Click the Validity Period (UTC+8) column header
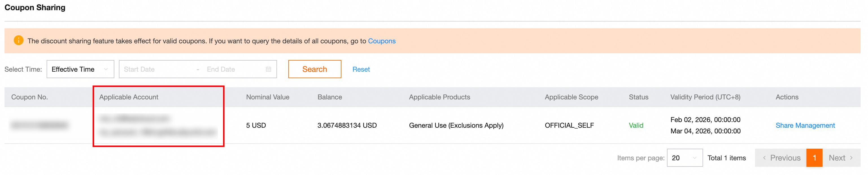Viewport: 868px width, 175px height. coord(705,97)
